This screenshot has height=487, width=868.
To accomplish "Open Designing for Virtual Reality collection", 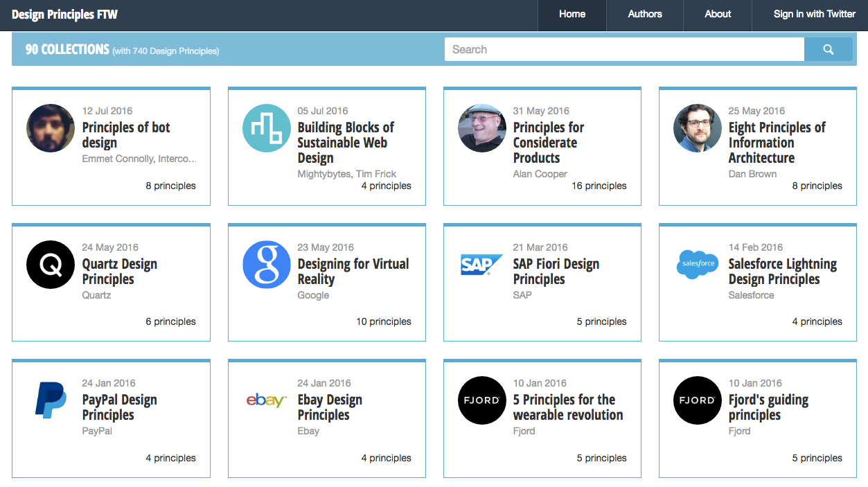I will coord(353,272).
